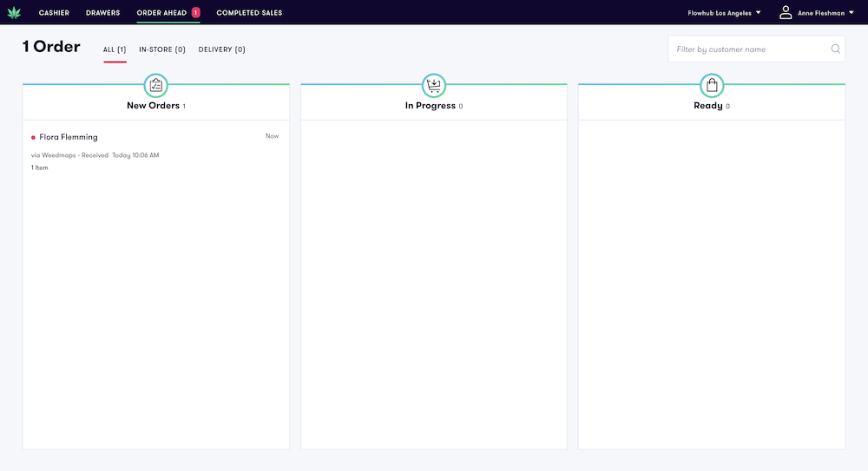This screenshot has height=471, width=868.
Task: Click the In Progress cart icon
Action: (x=434, y=85)
